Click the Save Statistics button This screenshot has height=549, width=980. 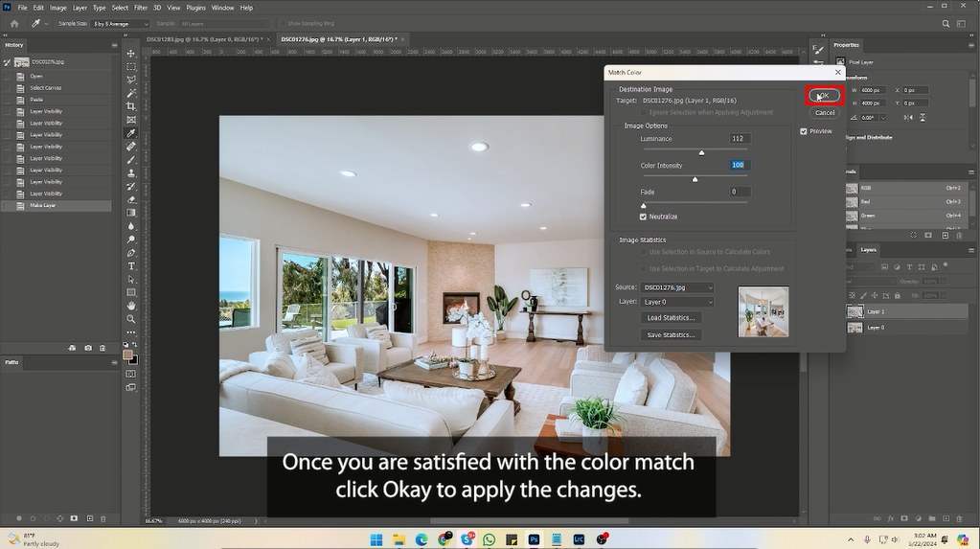tap(671, 335)
